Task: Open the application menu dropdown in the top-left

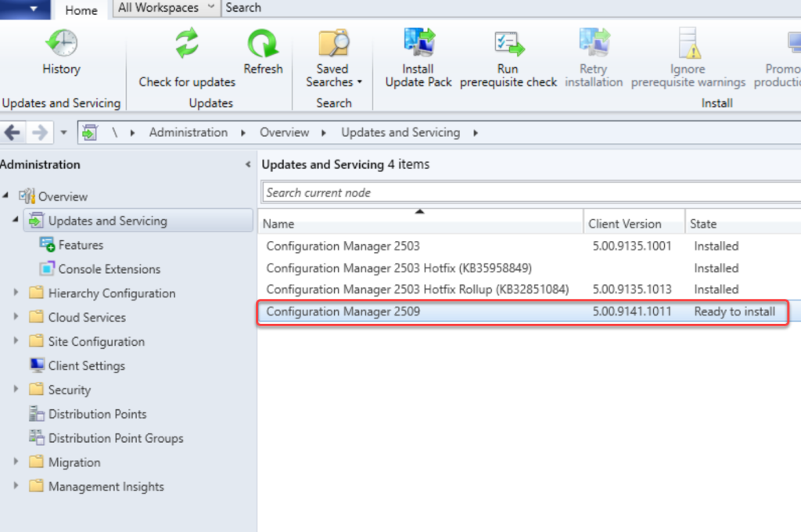Action: tap(25, 9)
